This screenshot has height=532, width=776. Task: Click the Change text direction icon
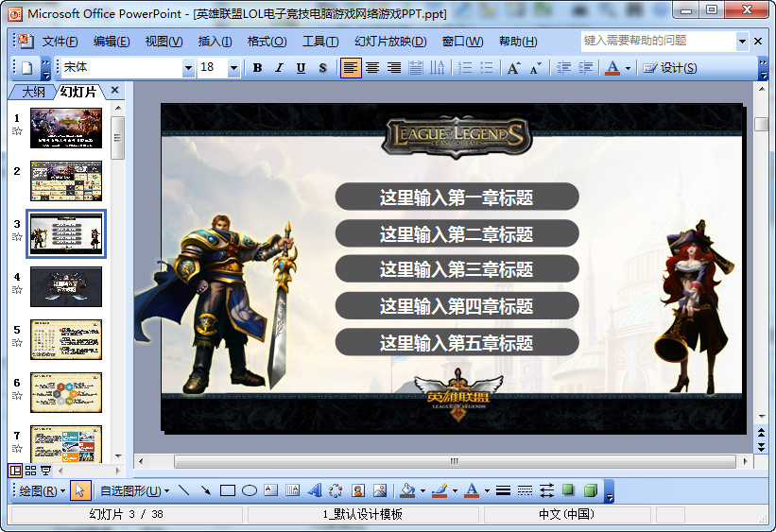[437, 68]
